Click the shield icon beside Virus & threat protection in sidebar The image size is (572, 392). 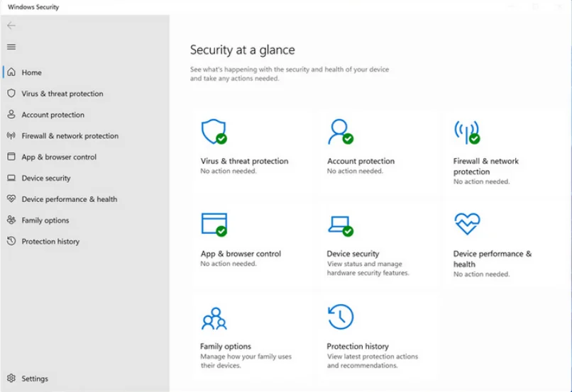(11, 94)
